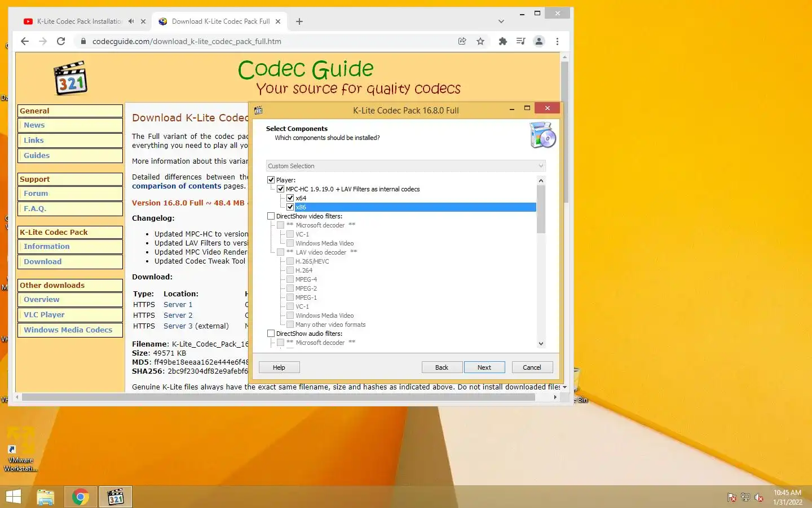This screenshot has width=812, height=508.
Task: Click Next in the installer
Action: (484, 367)
